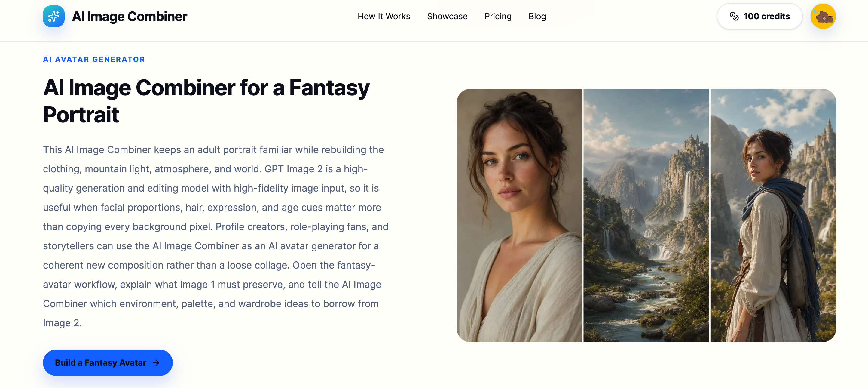Select the woman portrait source image

pos(519,215)
